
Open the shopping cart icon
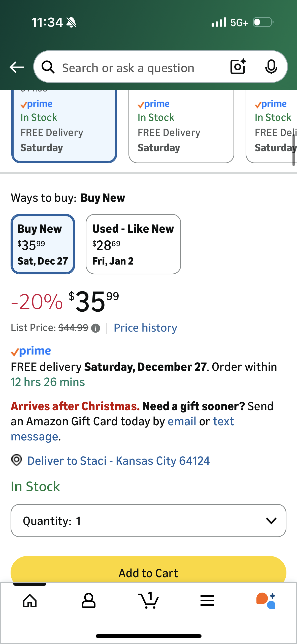click(x=148, y=600)
